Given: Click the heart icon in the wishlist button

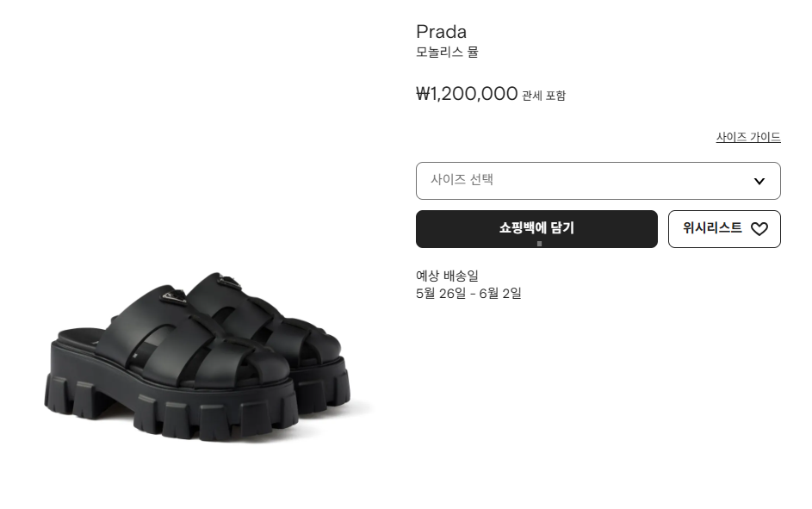Looking at the screenshot, I should [x=759, y=229].
